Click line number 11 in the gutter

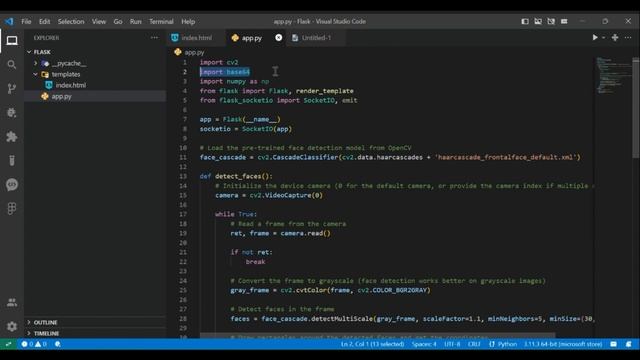coord(183,157)
